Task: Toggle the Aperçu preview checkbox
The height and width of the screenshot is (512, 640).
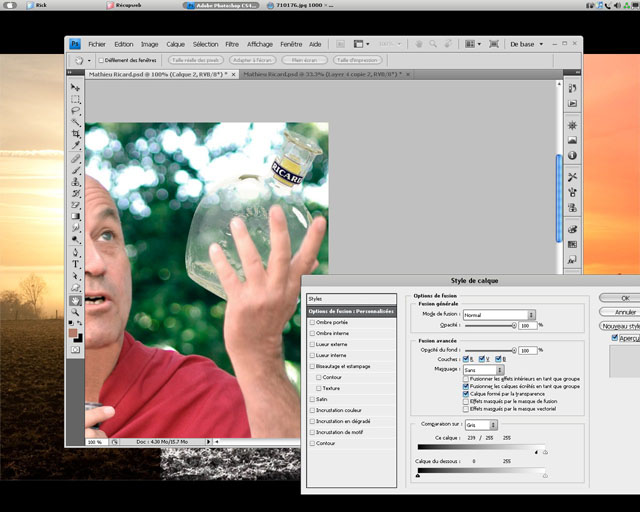Action: click(x=615, y=339)
